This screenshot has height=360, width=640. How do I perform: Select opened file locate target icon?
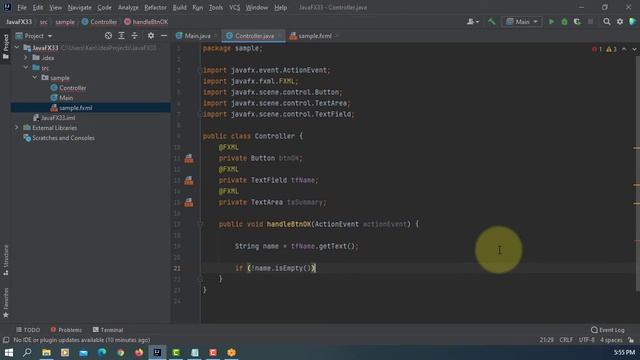point(108,36)
